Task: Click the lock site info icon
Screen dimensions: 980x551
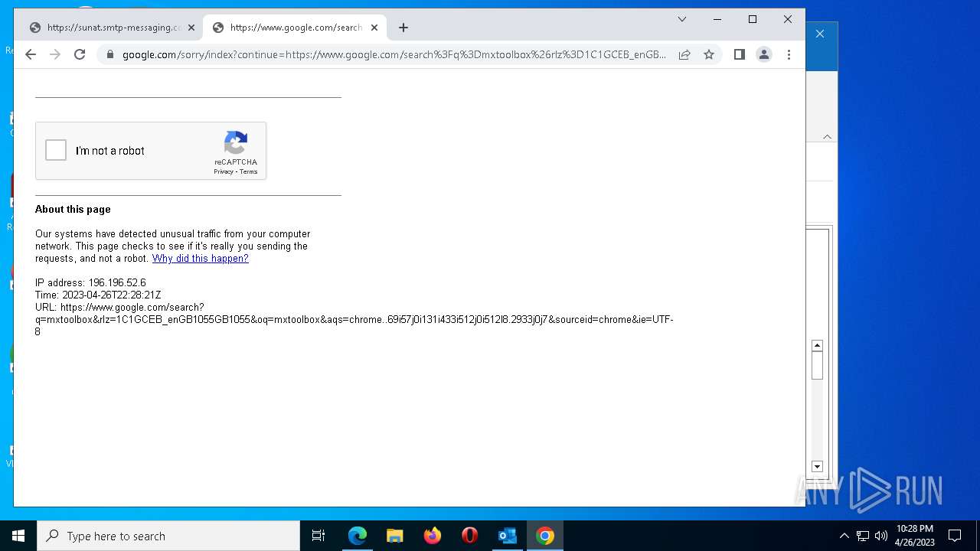Action: point(110,54)
